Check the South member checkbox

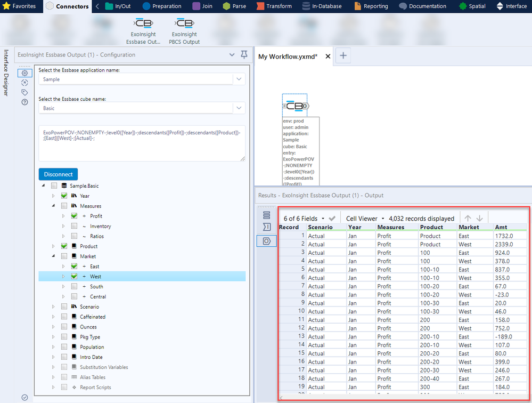point(75,287)
